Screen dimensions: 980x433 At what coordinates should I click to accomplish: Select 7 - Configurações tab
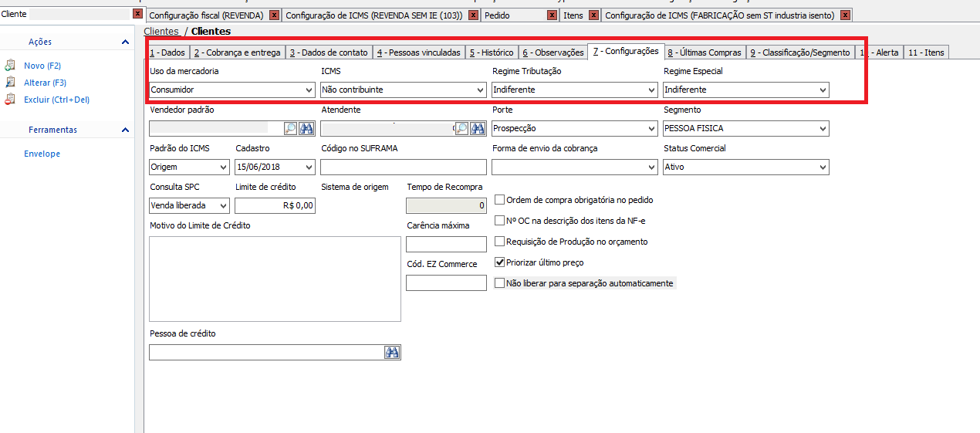626,51
